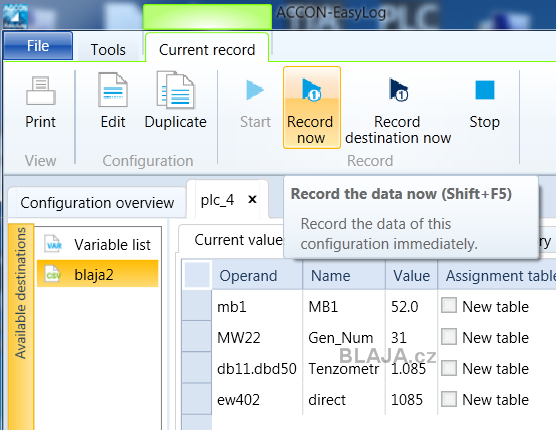Click the Assignment table column header

coord(497,275)
